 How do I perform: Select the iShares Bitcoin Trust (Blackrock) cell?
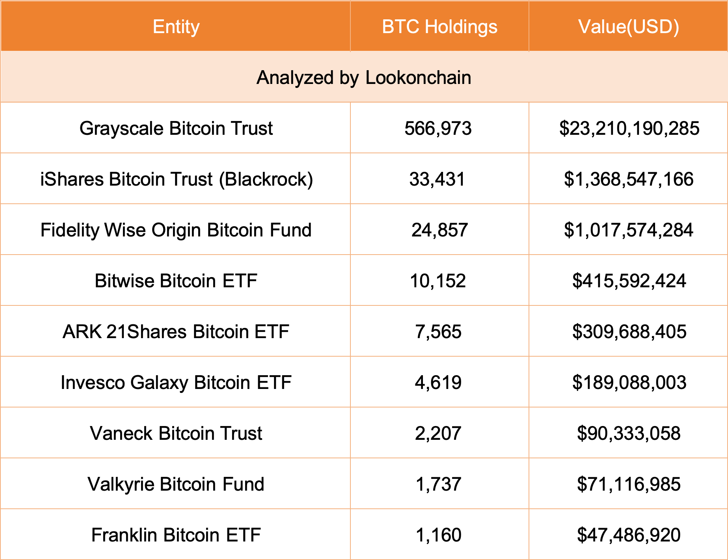pos(176,179)
